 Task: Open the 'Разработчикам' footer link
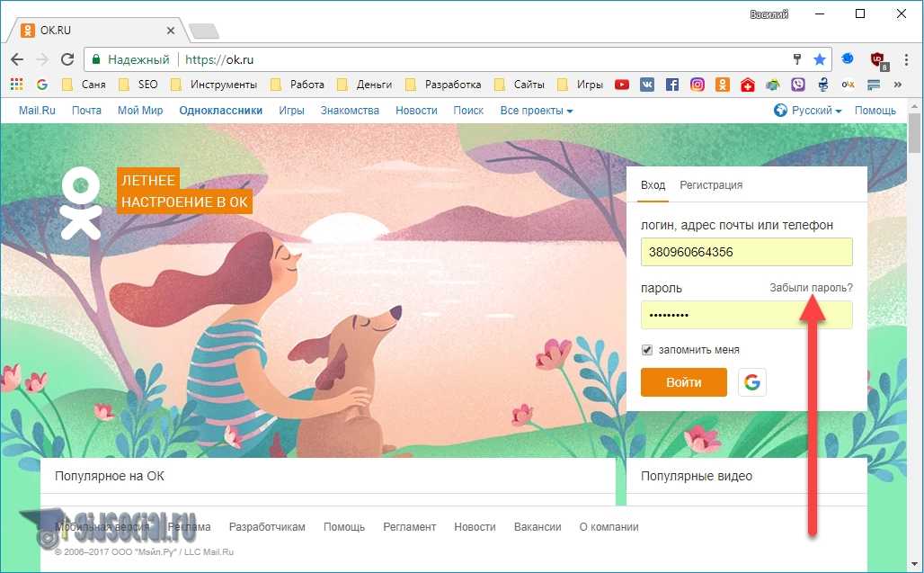click(x=267, y=527)
